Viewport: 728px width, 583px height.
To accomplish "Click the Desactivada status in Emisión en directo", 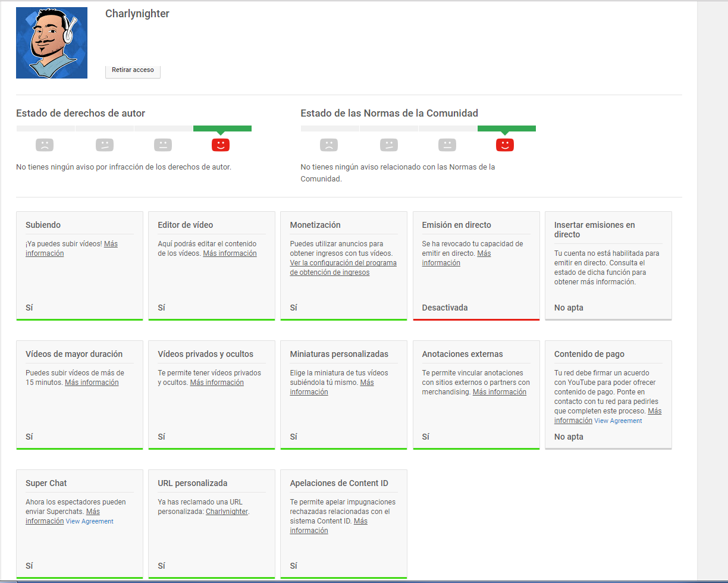I will click(445, 308).
